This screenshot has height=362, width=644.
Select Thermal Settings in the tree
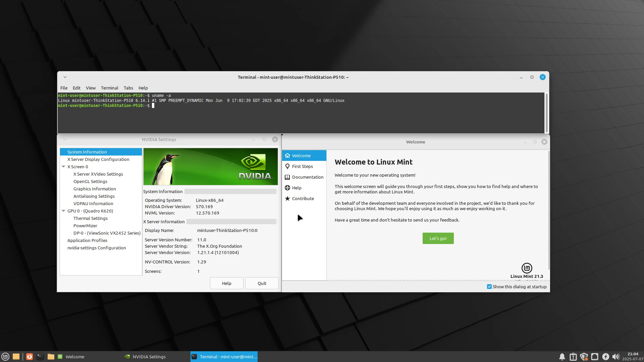click(x=91, y=218)
